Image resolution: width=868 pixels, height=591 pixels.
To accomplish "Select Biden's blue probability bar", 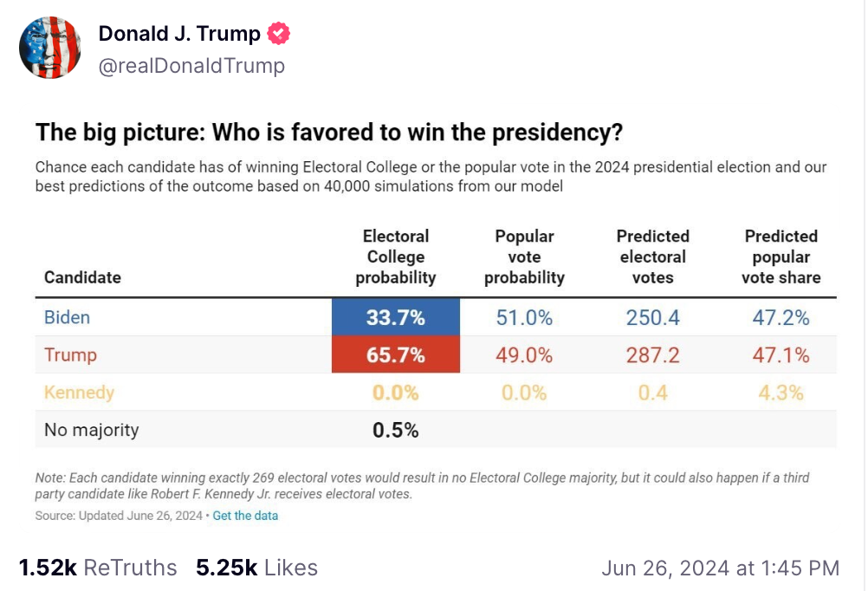I will [x=395, y=318].
